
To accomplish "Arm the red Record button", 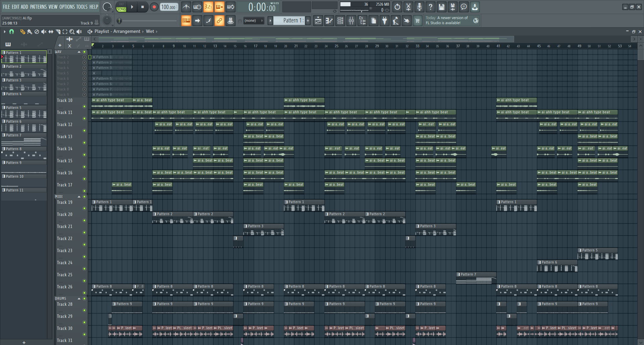I will pos(154,7).
